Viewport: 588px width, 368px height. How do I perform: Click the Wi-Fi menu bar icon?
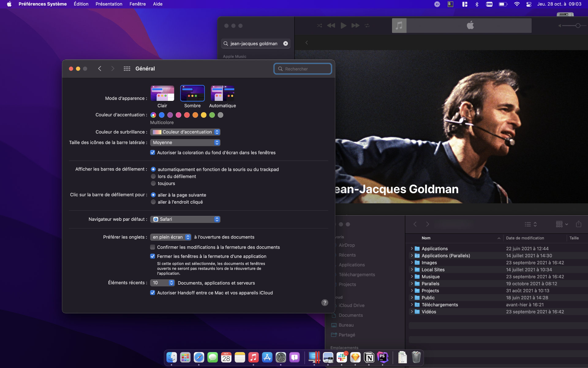pos(517,4)
